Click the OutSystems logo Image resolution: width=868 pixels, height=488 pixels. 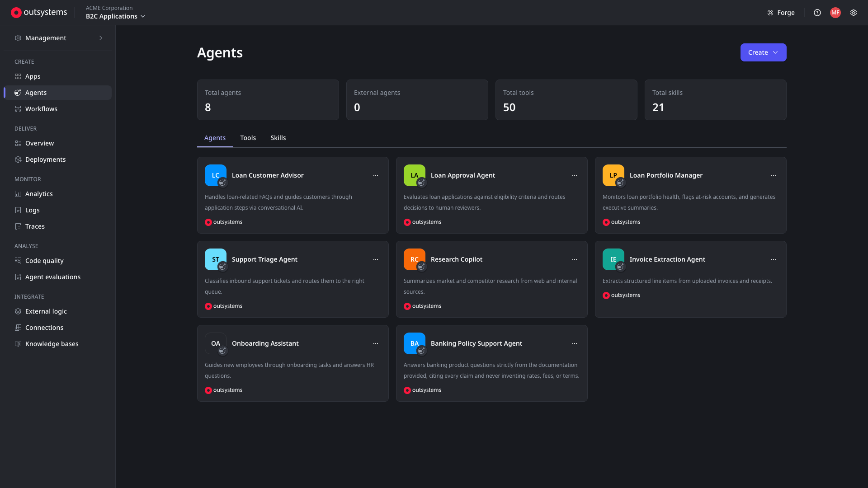tap(39, 13)
